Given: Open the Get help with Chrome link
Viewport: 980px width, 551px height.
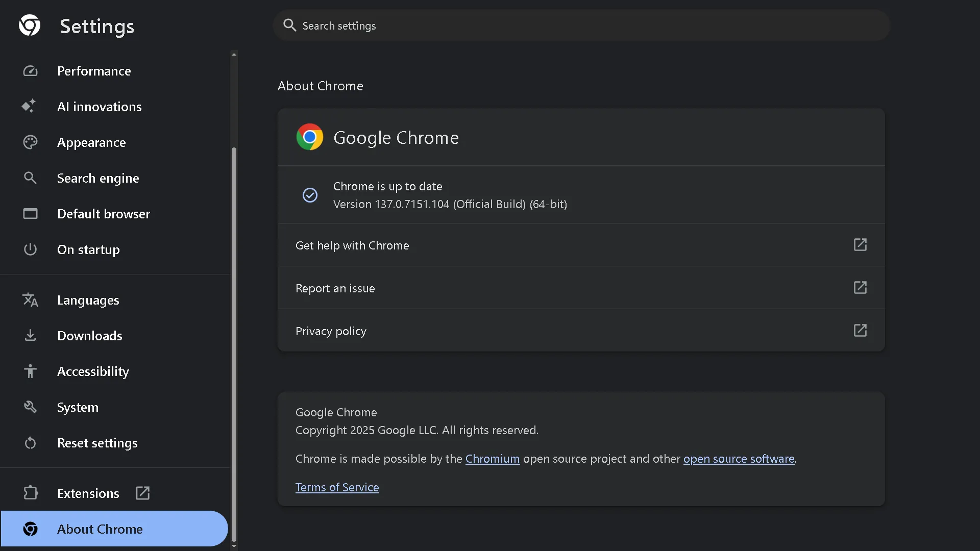Looking at the screenshot, I should [352, 245].
